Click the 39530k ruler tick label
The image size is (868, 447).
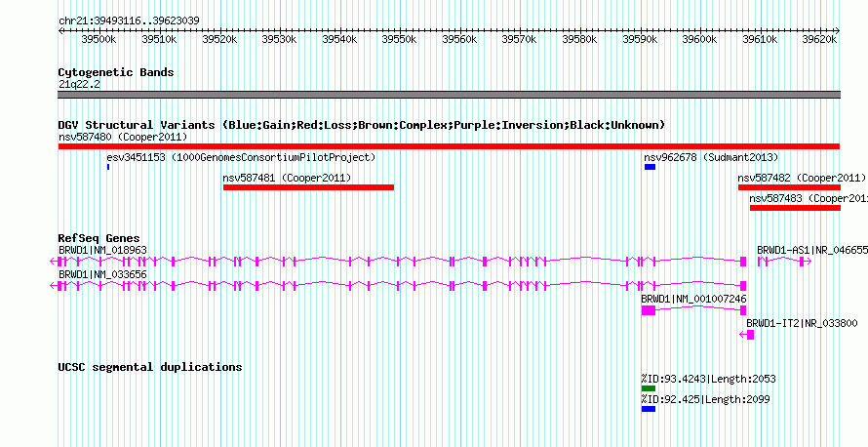[279, 39]
